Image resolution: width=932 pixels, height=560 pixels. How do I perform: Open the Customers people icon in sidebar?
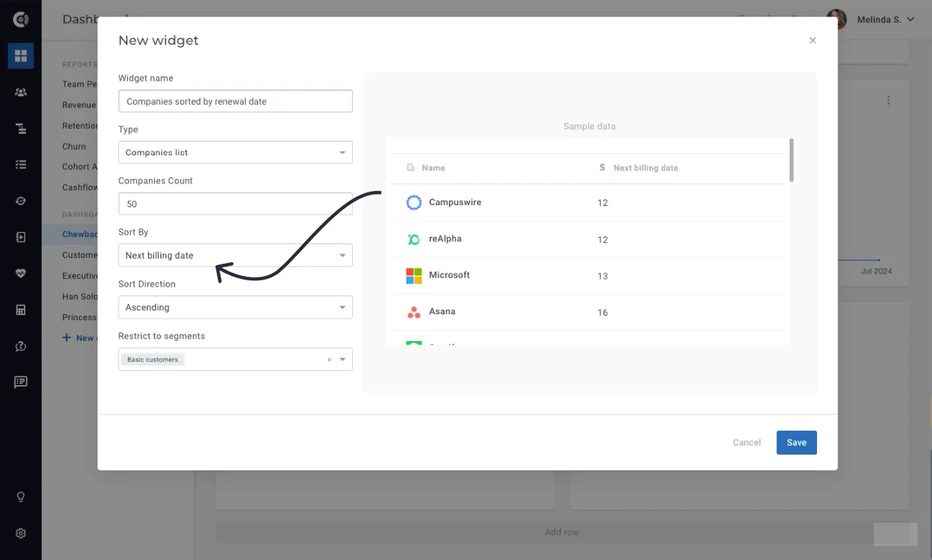[20, 92]
